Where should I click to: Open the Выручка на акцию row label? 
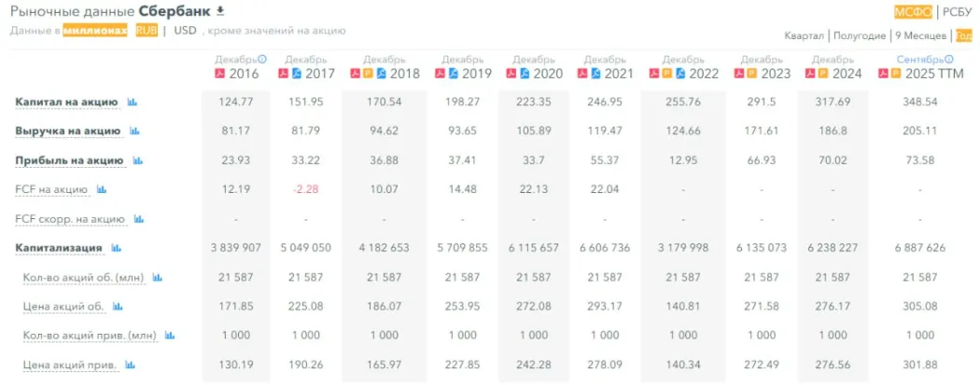[x=67, y=131]
